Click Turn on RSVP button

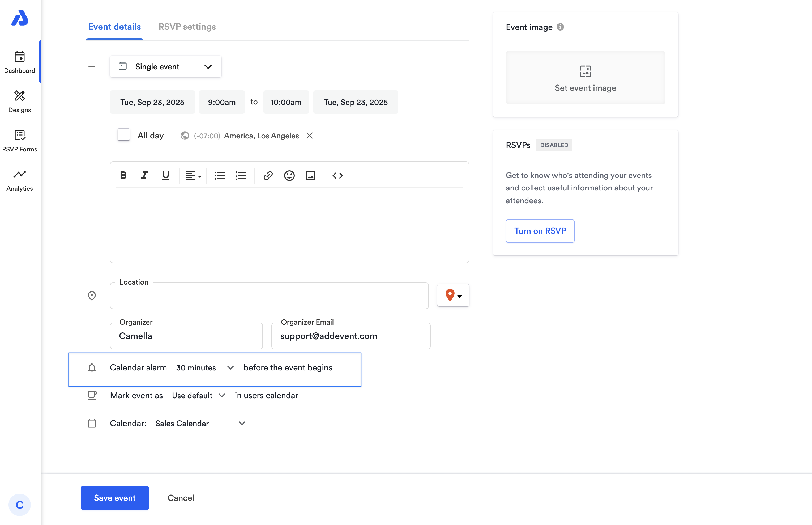coord(540,231)
